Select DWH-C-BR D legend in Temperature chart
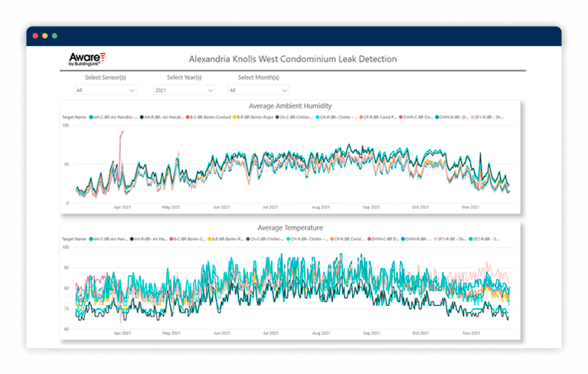 (384, 239)
